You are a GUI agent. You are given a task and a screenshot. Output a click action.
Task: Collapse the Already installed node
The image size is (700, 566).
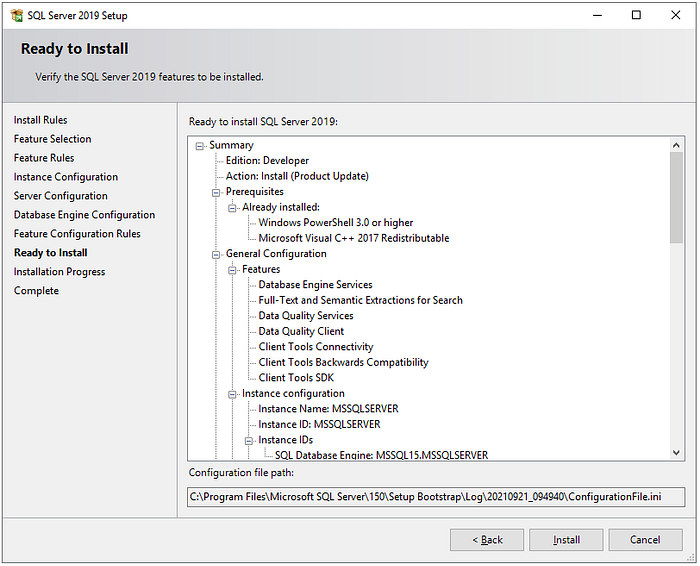click(x=232, y=208)
